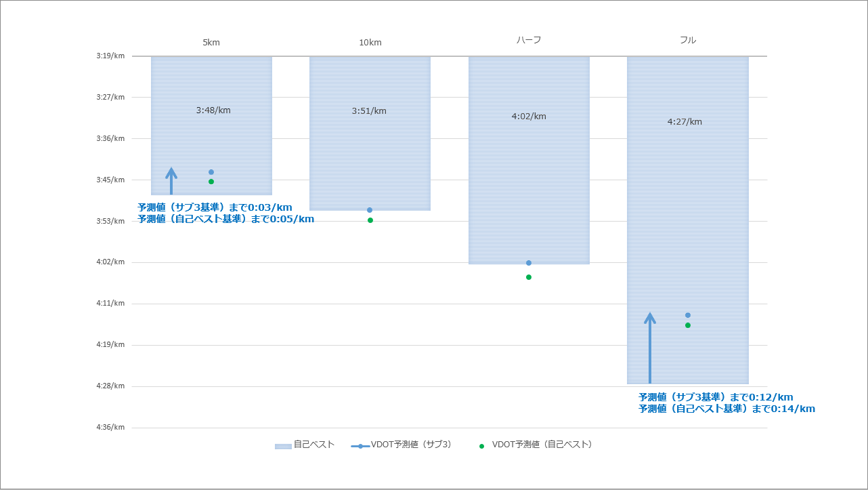Click the 3:19/km axis label
The width and height of the screenshot is (868, 490).
click(x=110, y=56)
